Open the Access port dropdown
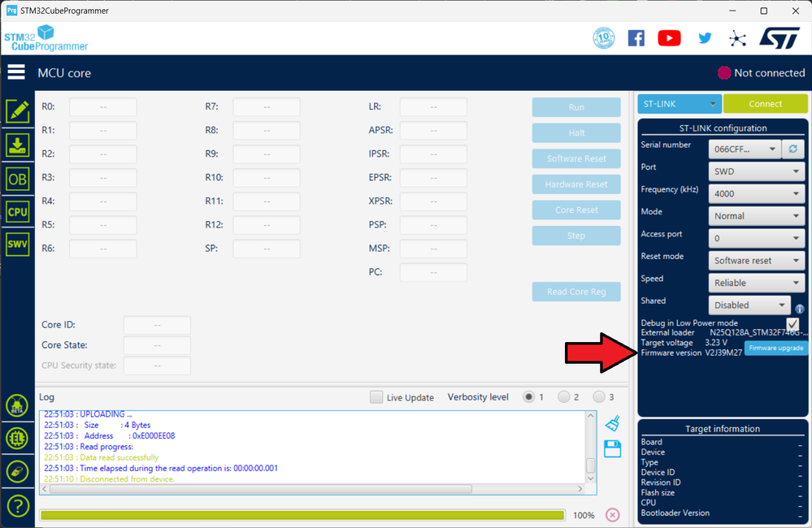This screenshot has width=812, height=528. pos(757,238)
